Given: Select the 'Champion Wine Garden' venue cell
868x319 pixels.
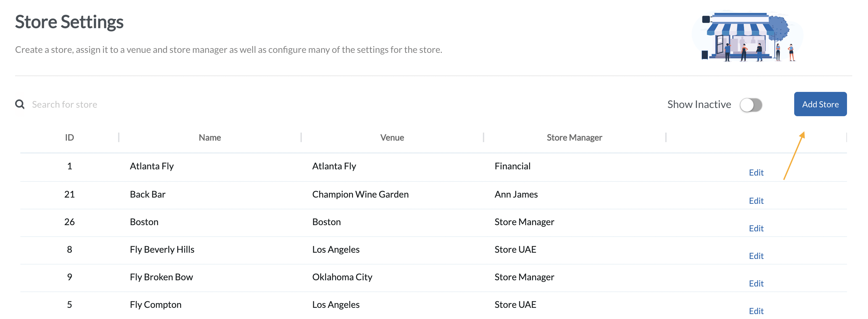Looking at the screenshot, I should click(360, 194).
